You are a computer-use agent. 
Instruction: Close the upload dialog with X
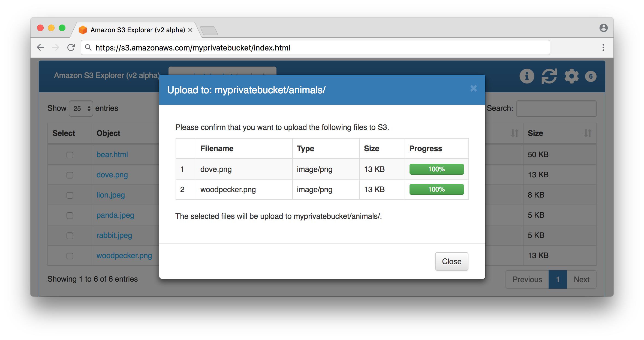(x=474, y=88)
